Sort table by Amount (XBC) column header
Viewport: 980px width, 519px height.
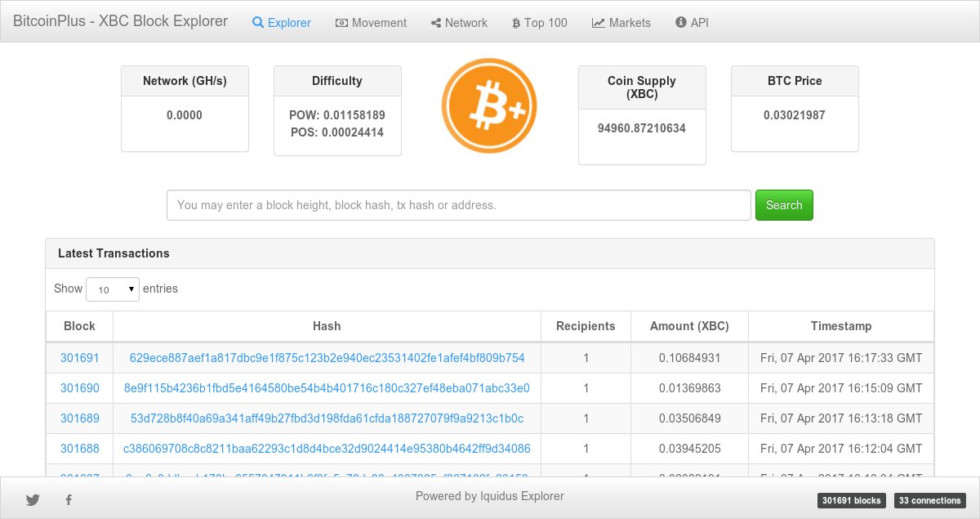(x=689, y=326)
